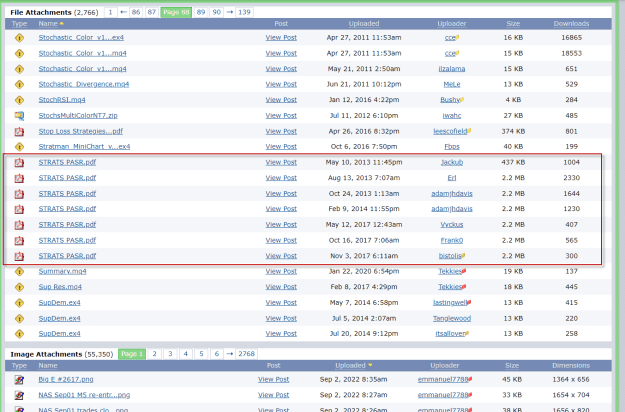Open uploader profile leescofield

coord(450,131)
